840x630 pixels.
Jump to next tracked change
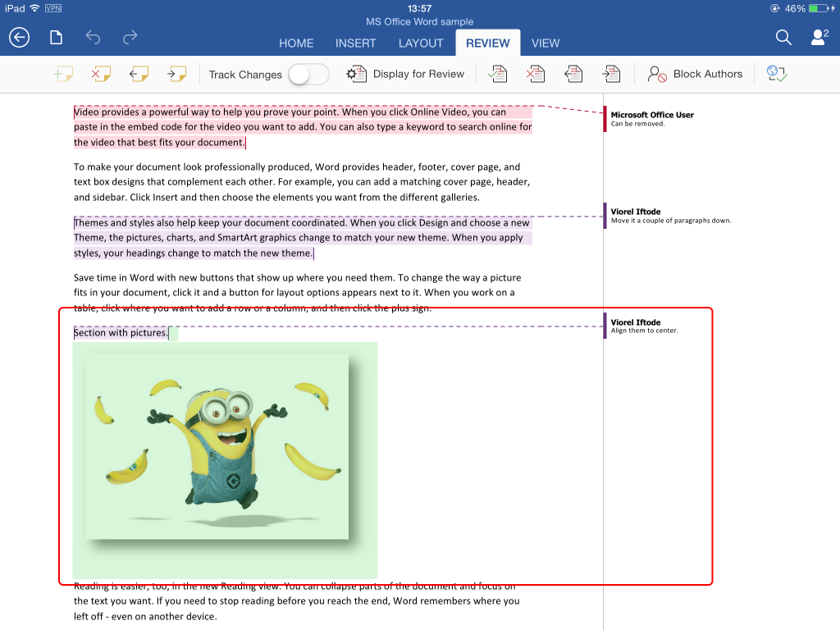point(611,74)
